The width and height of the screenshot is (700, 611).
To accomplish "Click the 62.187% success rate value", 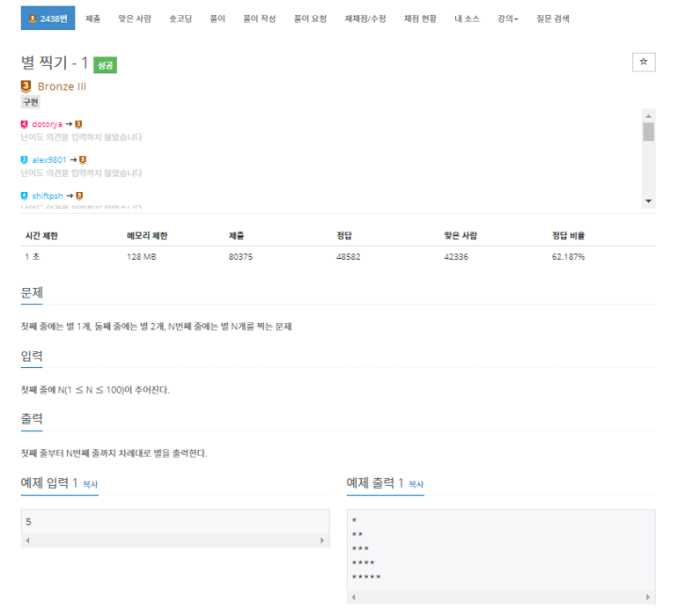I will 568,257.
